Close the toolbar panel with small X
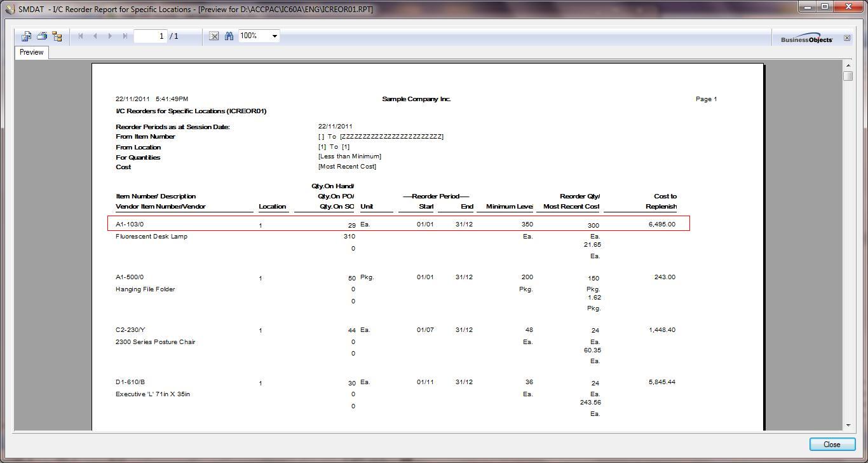 click(847, 38)
